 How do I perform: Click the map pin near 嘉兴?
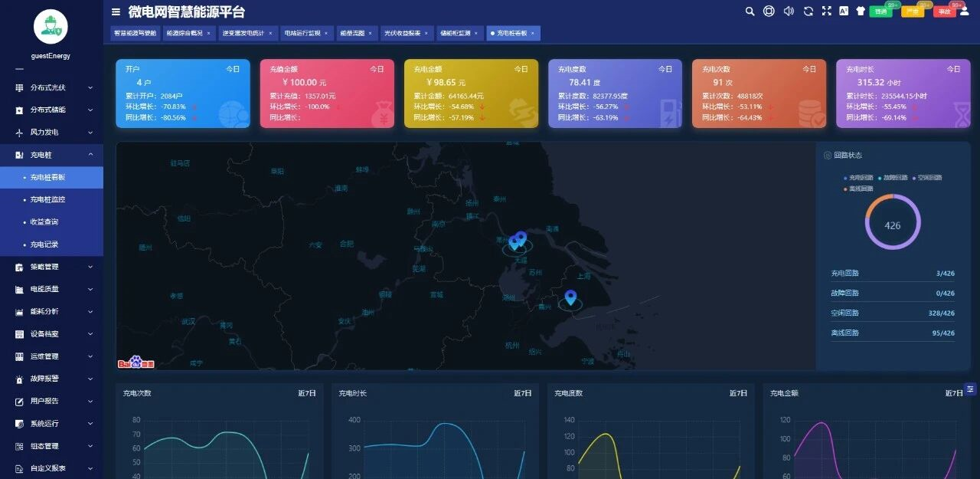tap(570, 297)
